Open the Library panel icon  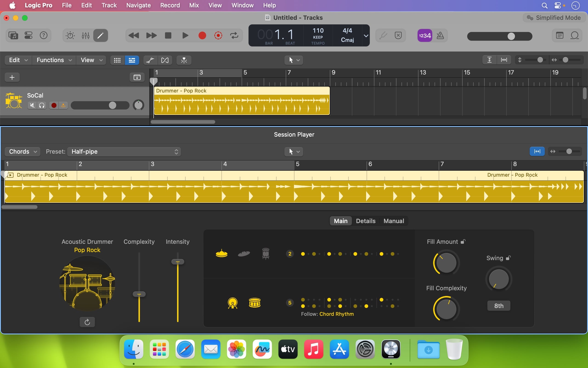pos(13,35)
